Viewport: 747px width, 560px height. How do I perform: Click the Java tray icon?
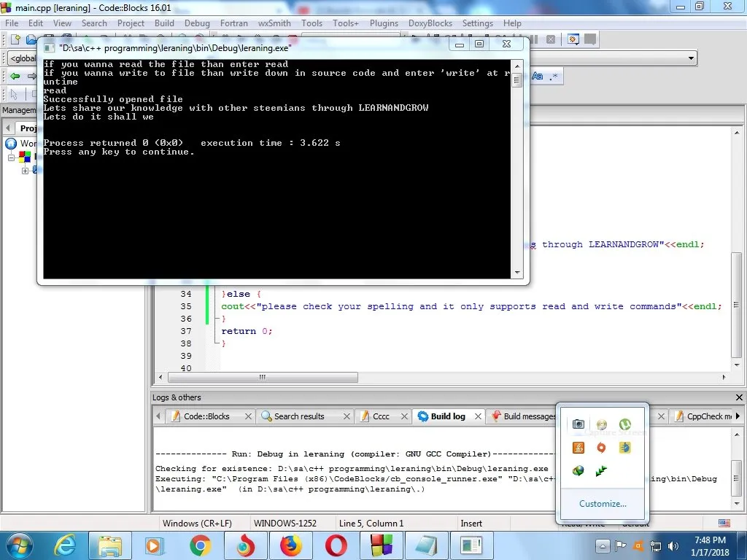[x=578, y=448]
